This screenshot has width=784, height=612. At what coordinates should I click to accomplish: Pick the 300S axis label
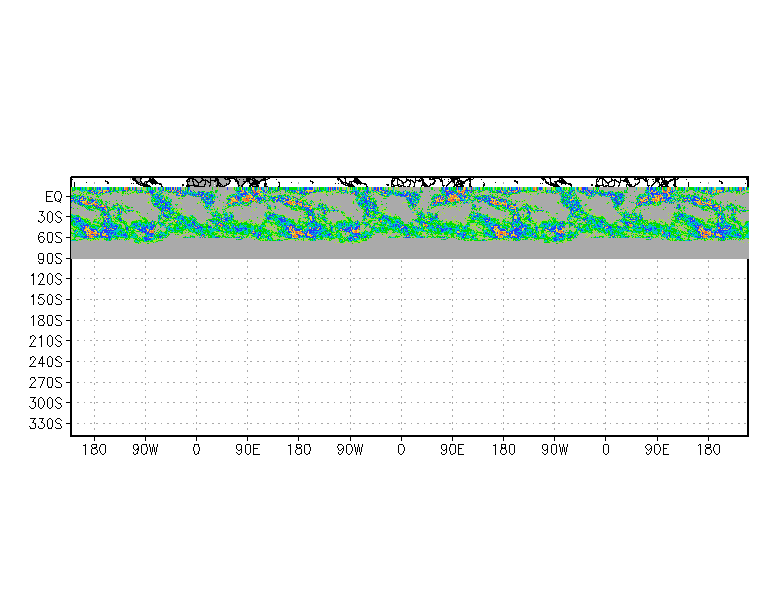click(x=46, y=403)
